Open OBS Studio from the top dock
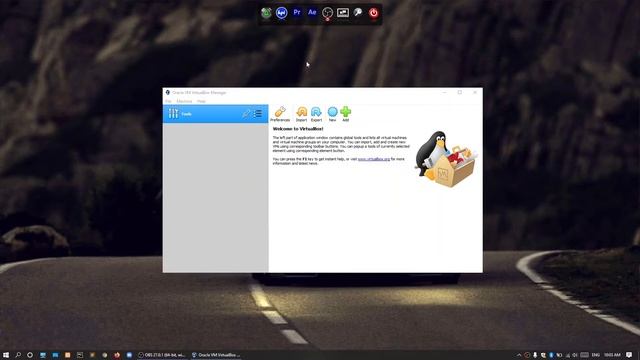 point(327,13)
